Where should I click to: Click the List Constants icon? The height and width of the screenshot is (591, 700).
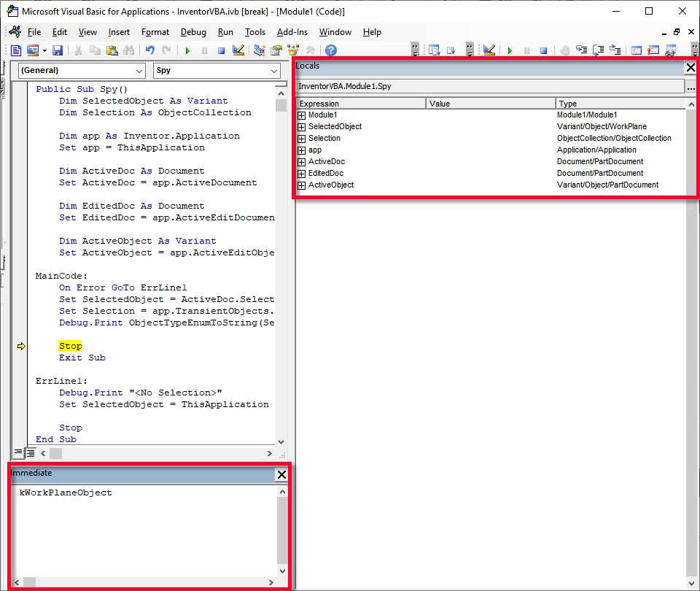451,50
